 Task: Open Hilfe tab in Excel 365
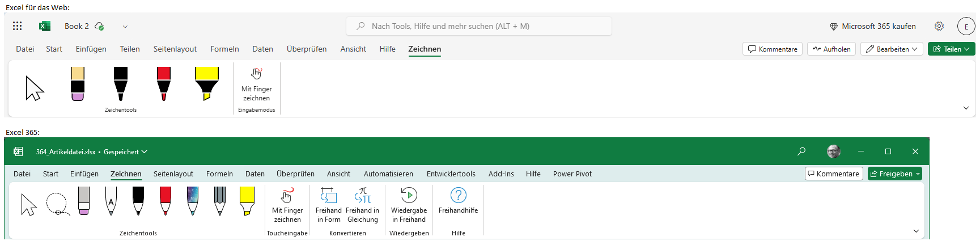click(533, 174)
